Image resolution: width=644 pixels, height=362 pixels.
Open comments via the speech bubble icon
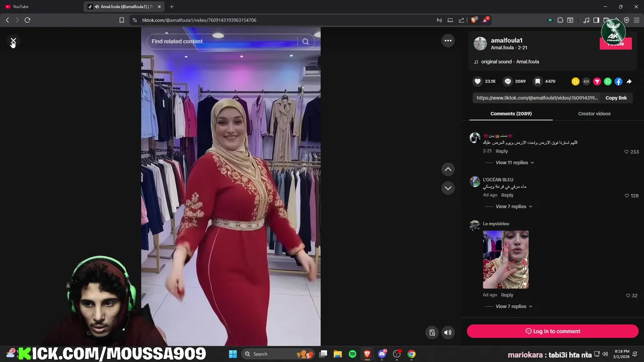(x=508, y=81)
